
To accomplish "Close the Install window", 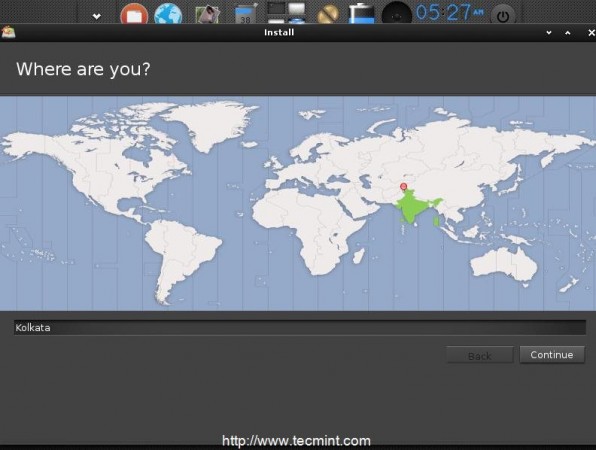I will tap(591, 33).
